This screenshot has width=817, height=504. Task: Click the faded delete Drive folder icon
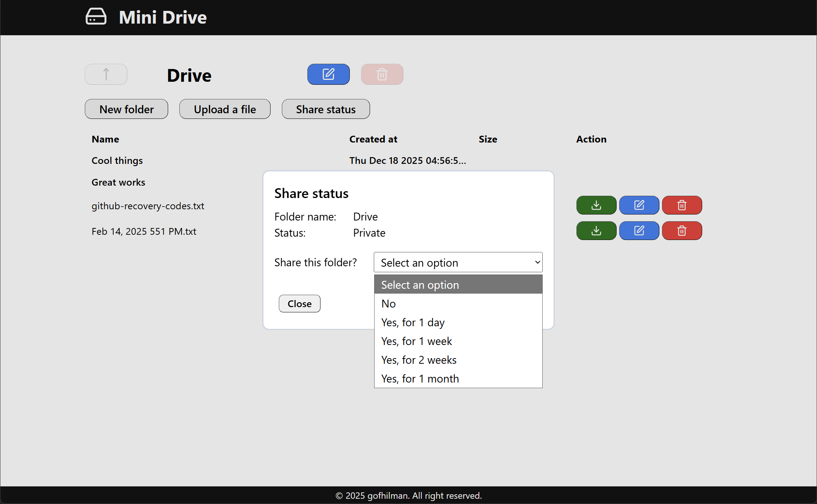click(382, 74)
